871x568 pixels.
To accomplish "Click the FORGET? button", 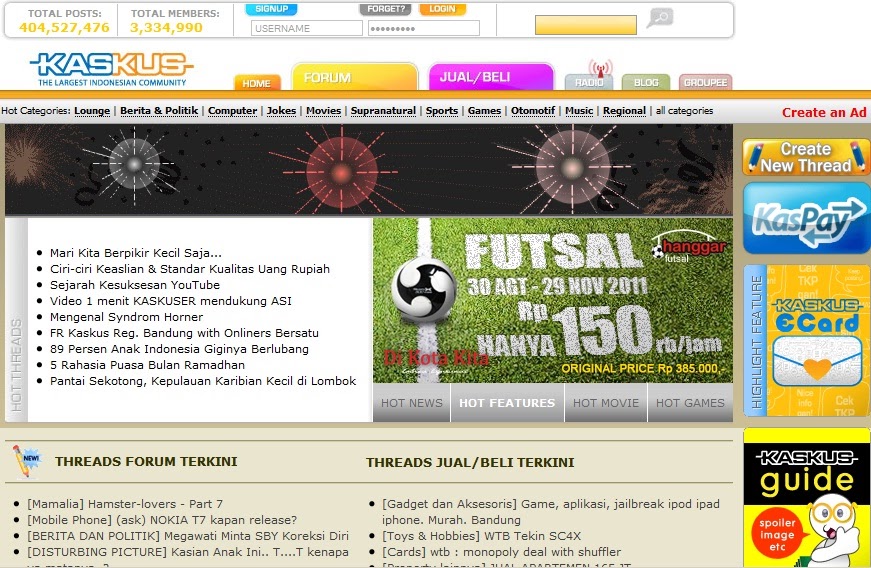I will coord(386,9).
